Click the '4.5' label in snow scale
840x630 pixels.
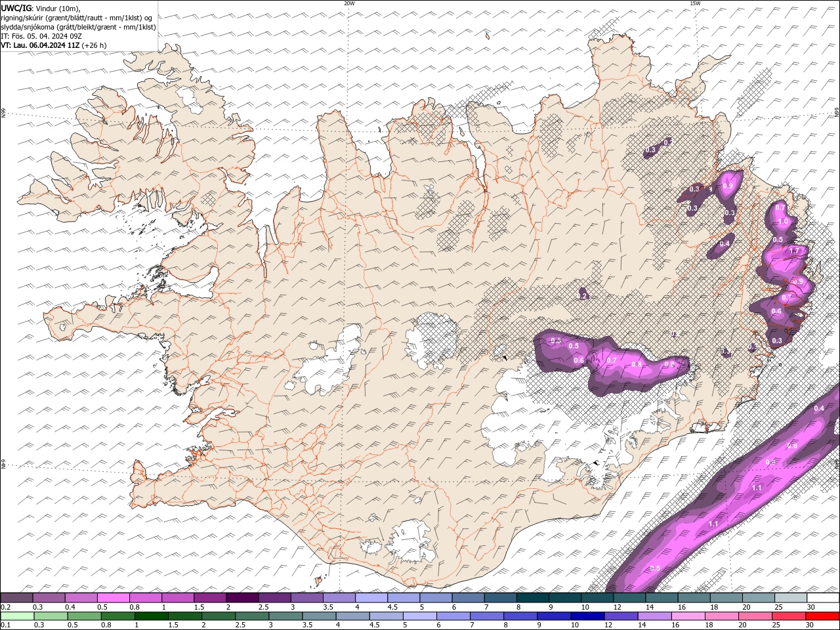tap(392, 606)
